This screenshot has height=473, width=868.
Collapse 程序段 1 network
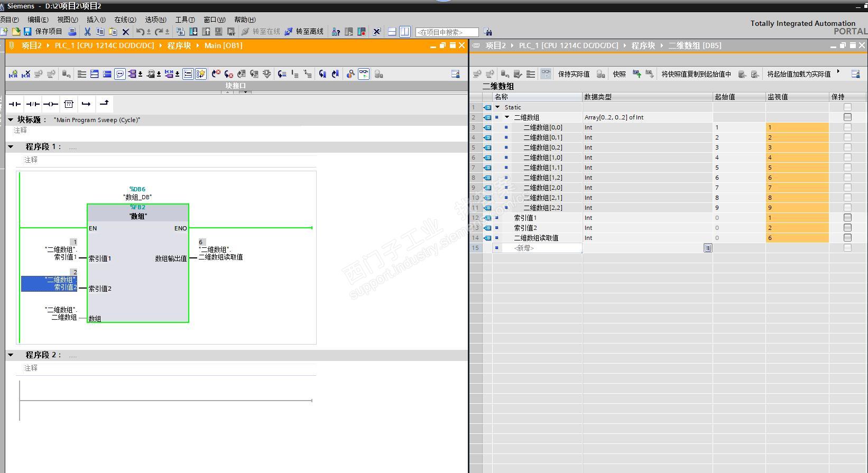[11, 147]
